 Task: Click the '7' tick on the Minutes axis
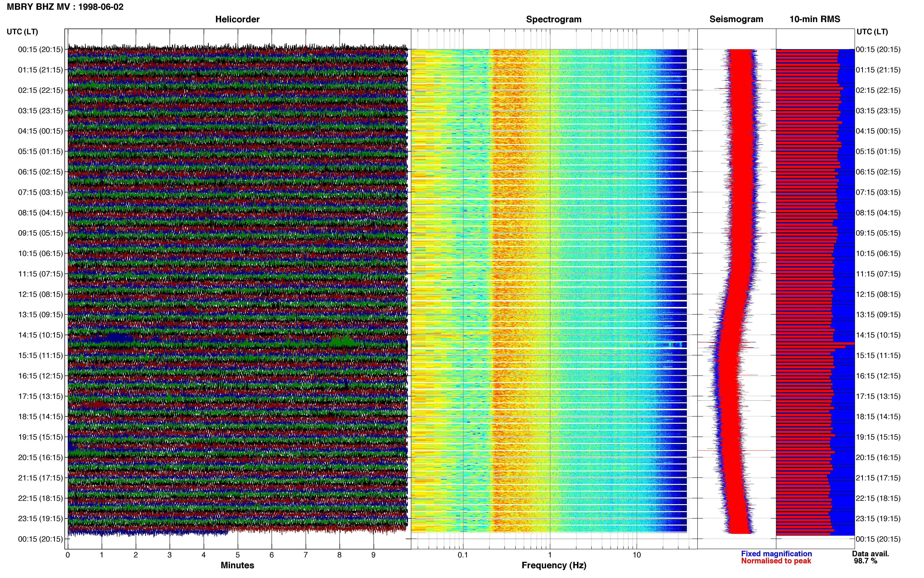[x=306, y=555]
